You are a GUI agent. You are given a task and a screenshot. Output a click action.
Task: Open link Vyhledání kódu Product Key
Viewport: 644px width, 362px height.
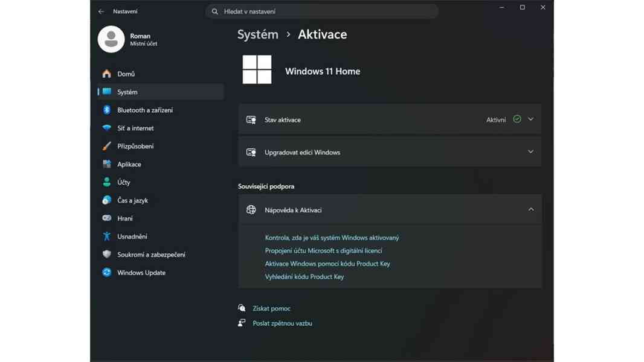[304, 277]
